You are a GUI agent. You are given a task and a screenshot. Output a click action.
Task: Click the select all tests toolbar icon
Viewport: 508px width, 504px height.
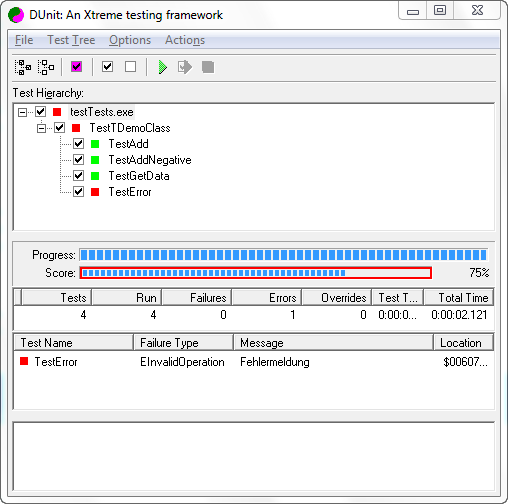point(107,67)
